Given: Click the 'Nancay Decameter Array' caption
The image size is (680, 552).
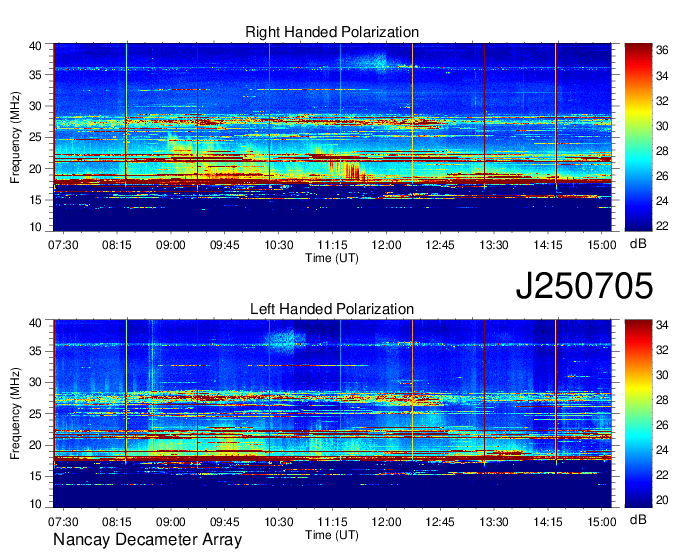Looking at the screenshot, I should (147, 540).
